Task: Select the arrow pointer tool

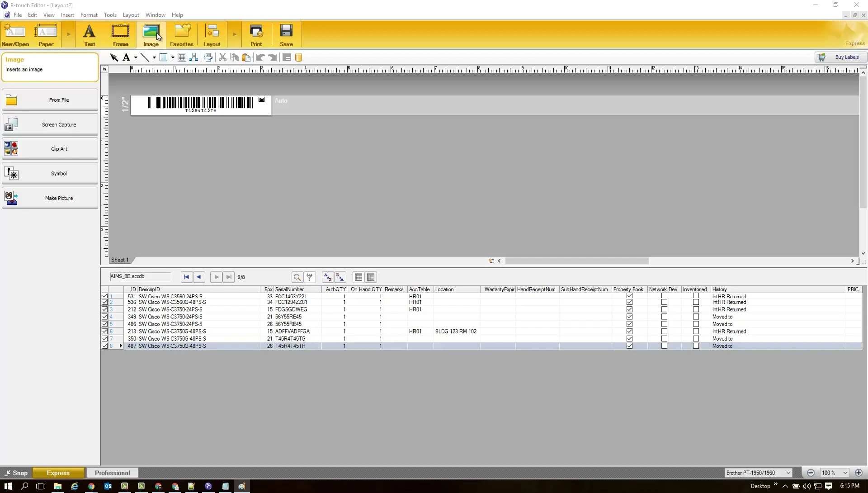Action: click(x=114, y=57)
